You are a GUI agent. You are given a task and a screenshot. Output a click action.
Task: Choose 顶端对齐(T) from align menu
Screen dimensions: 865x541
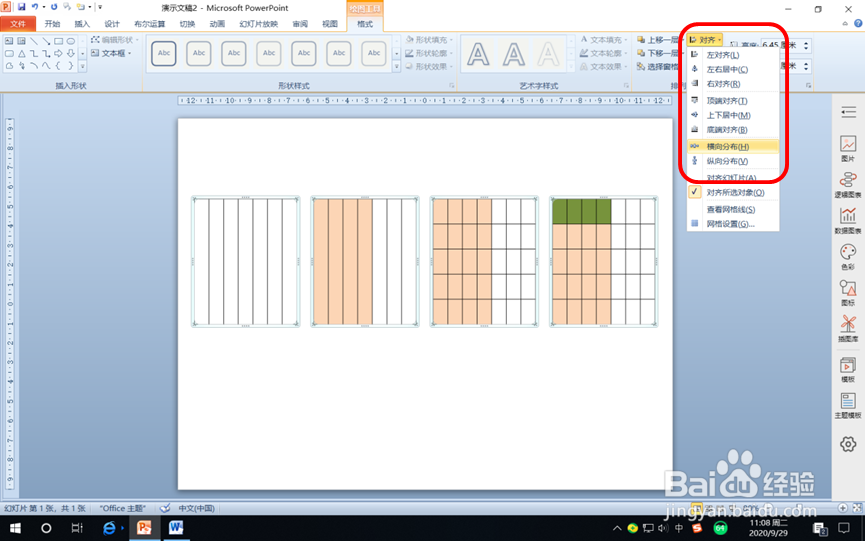[x=733, y=101]
